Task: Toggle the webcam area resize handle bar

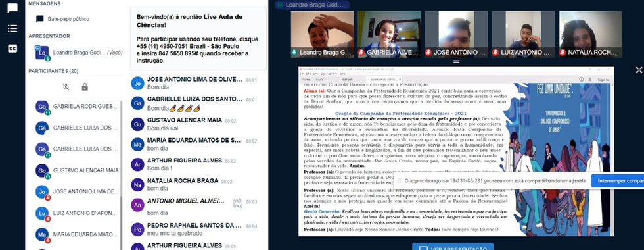Action: (x=456, y=62)
